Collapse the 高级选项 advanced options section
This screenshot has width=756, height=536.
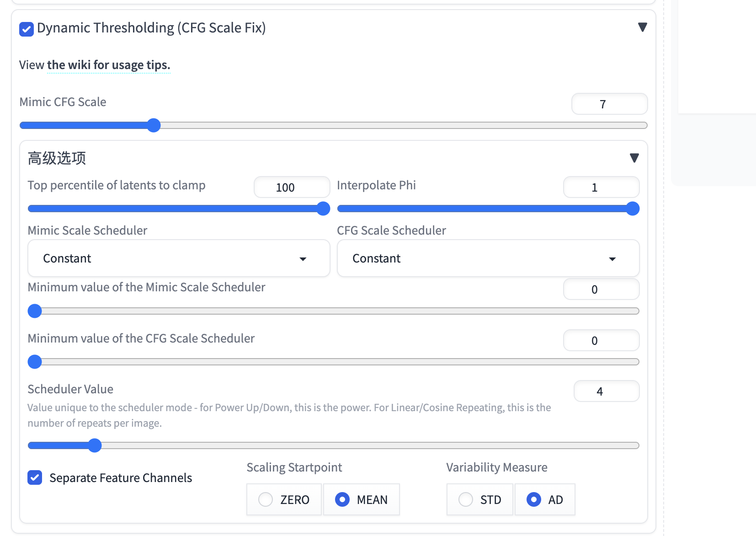coord(634,158)
